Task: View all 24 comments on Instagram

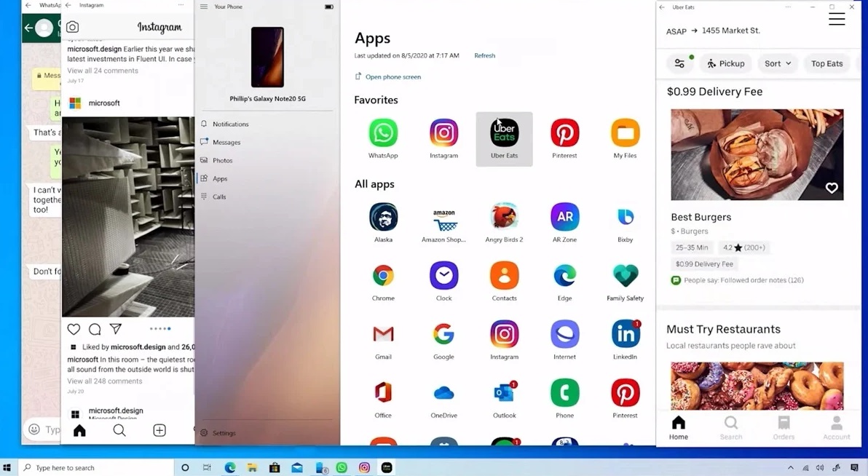Action: coord(103,71)
